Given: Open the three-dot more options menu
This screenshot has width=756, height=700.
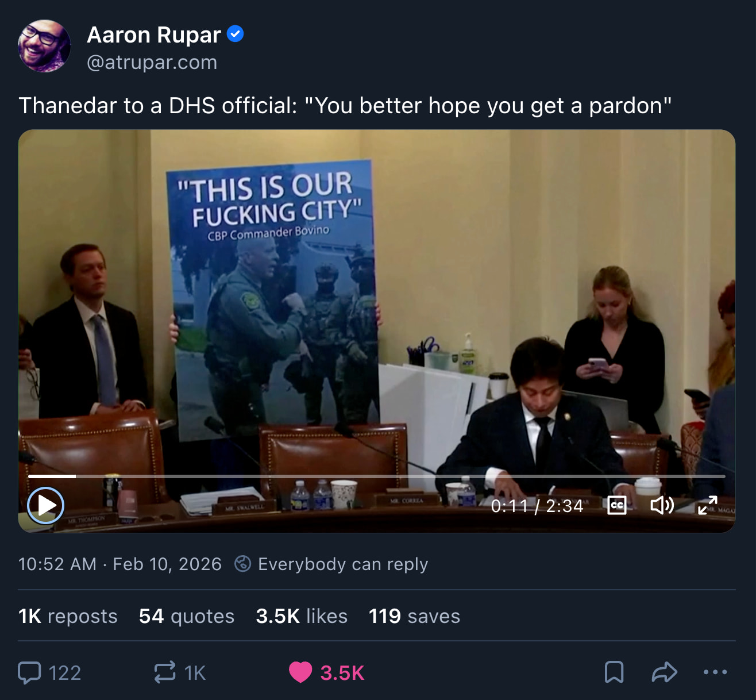Looking at the screenshot, I should [715, 672].
